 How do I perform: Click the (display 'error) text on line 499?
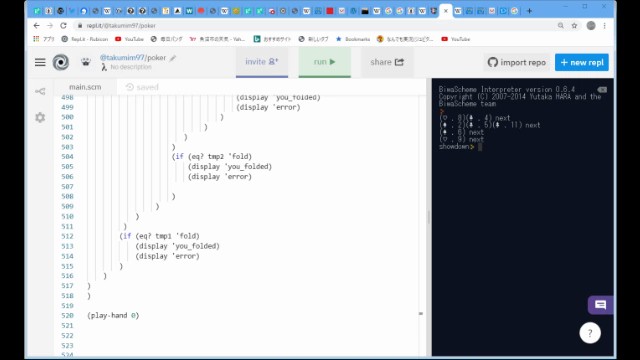tap(268, 107)
